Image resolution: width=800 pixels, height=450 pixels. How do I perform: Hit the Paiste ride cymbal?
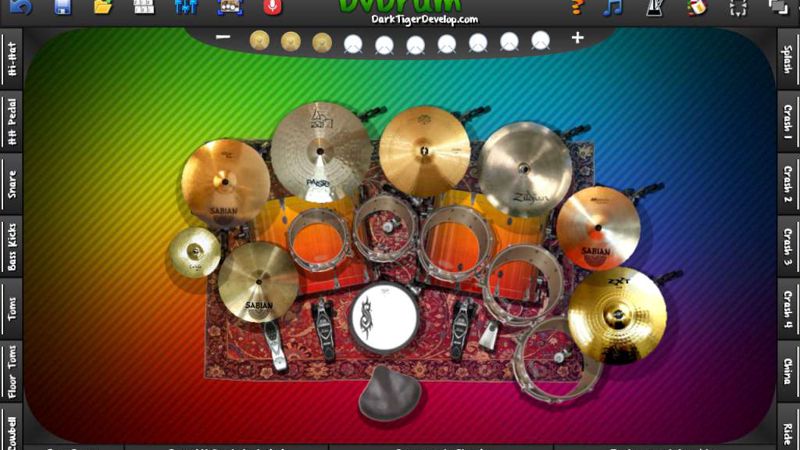point(320,152)
